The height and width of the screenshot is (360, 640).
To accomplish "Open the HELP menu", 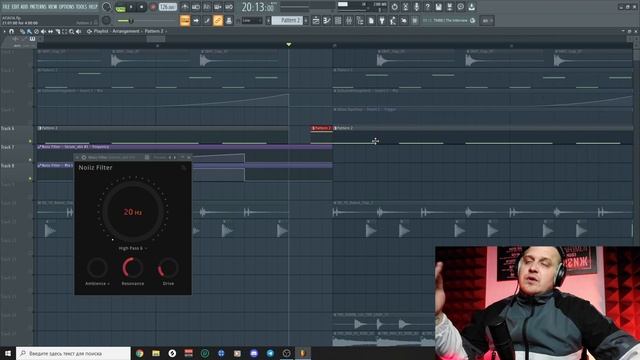I will 93,7.
